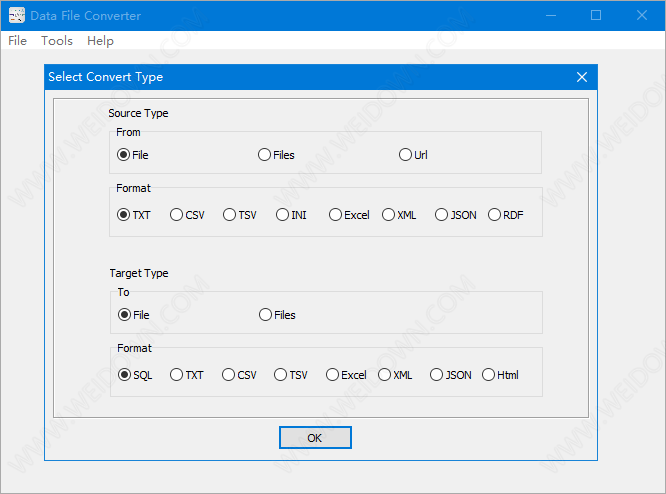Pick TSV as target format
The image size is (666, 494).
click(x=291, y=375)
